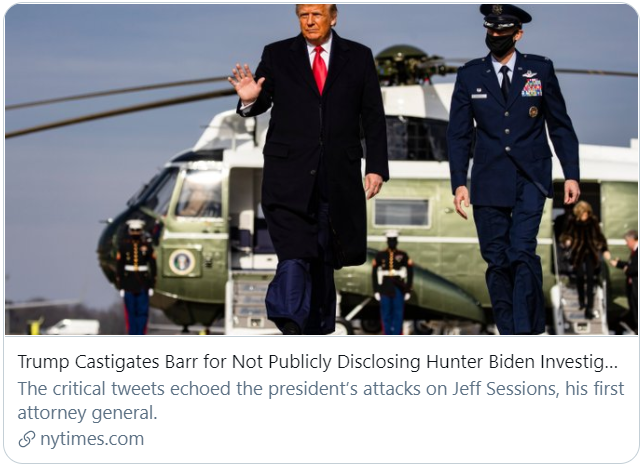Open the nytimes.com source link
Screen dimensions: 644x469
point(92,439)
